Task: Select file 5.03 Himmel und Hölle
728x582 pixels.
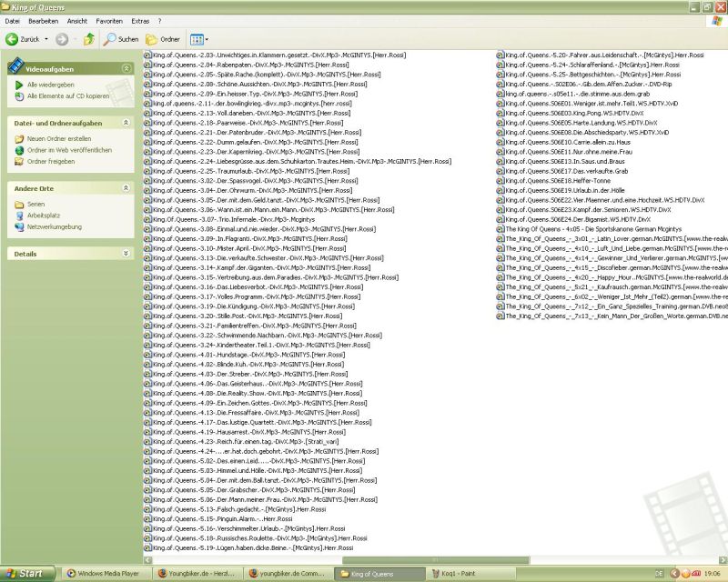Action: click(x=257, y=471)
